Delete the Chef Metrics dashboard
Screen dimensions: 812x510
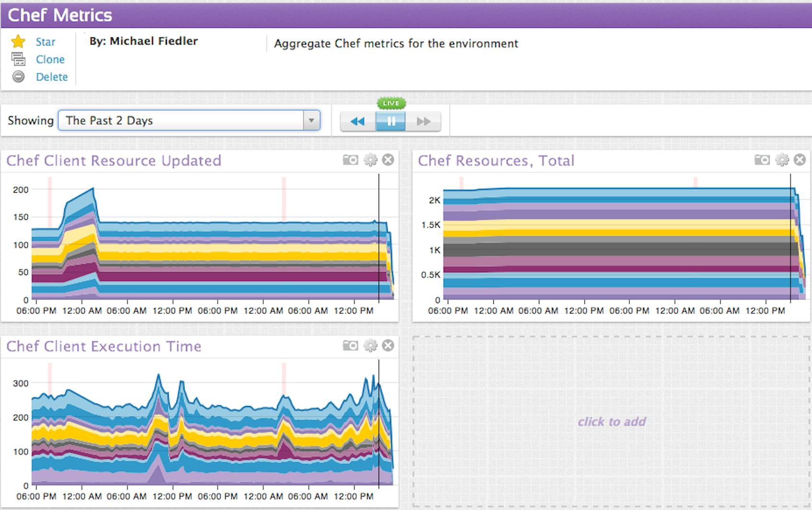(51, 77)
